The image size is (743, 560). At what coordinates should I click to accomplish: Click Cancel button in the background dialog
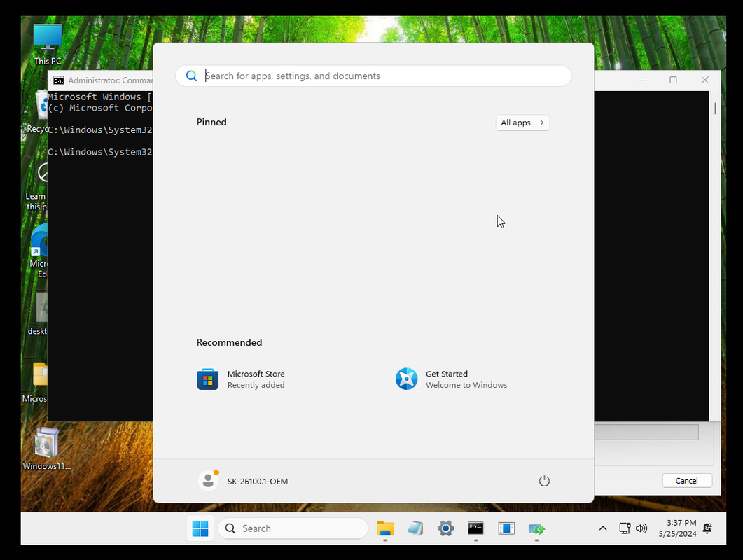(686, 480)
